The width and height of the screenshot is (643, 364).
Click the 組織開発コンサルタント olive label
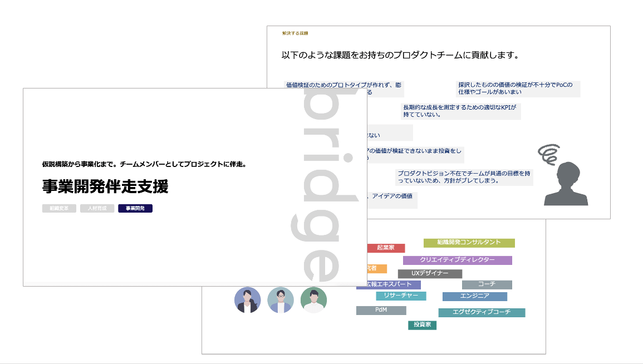[469, 243]
